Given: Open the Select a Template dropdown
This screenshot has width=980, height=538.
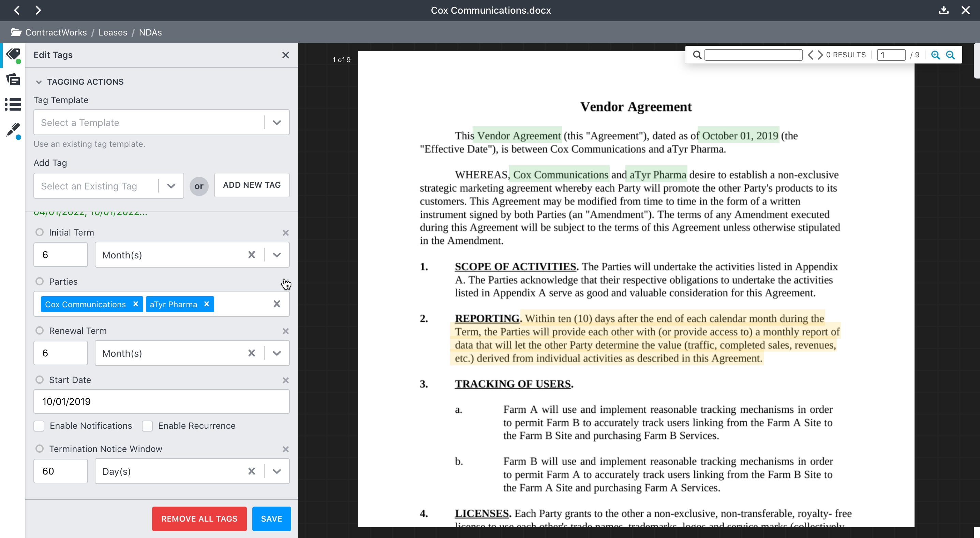Looking at the screenshot, I should pos(276,122).
